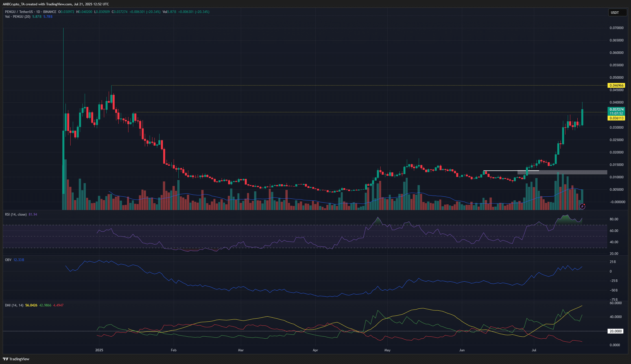631x364 pixels.
Task: Click the PENGU / TetherUS symbol title
Action: click(19, 12)
